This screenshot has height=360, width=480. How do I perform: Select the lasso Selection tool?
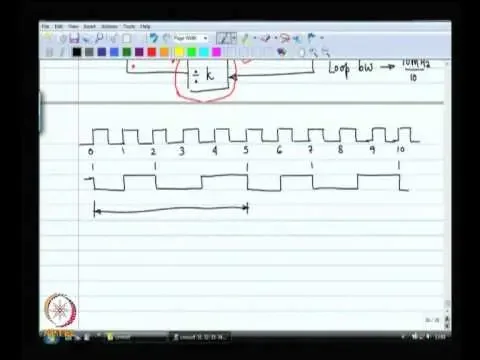[x=285, y=39]
